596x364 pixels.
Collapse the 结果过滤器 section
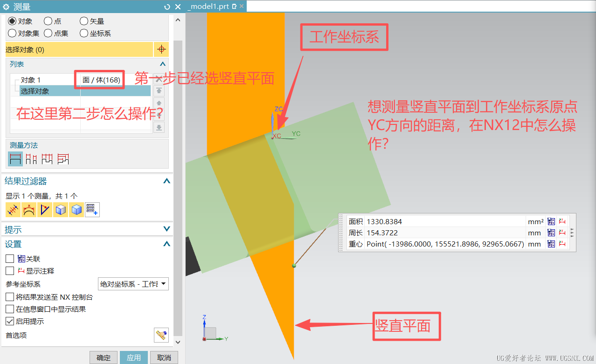point(166,181)
